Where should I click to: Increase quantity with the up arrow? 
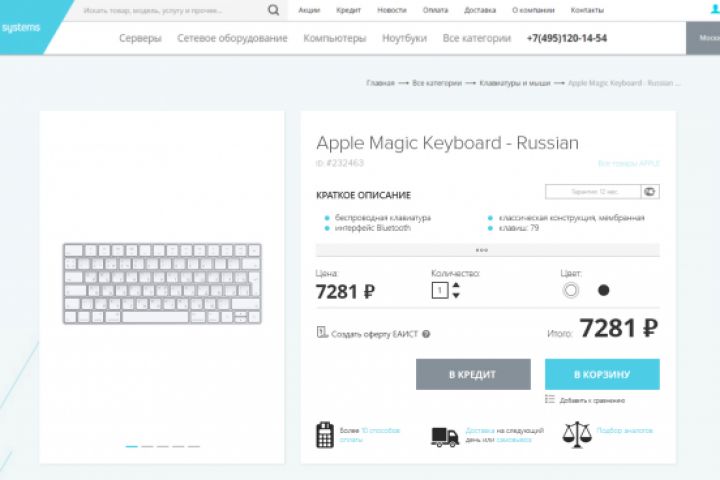click(x=457, y=285)
